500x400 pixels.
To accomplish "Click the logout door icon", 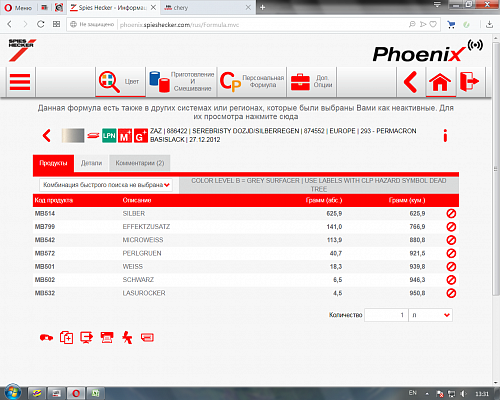I will [469, 82].
